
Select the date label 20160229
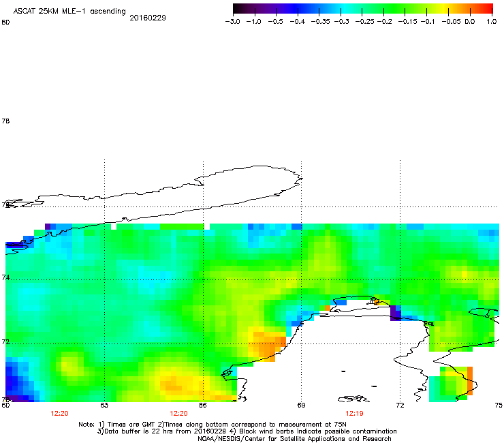[x=148, y=18]
